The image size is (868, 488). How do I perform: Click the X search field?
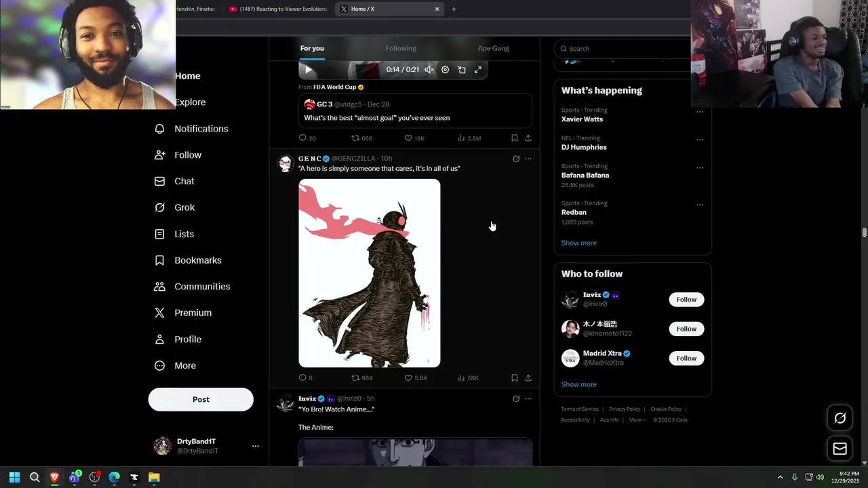pyautogui.click(x=624, y=49)
